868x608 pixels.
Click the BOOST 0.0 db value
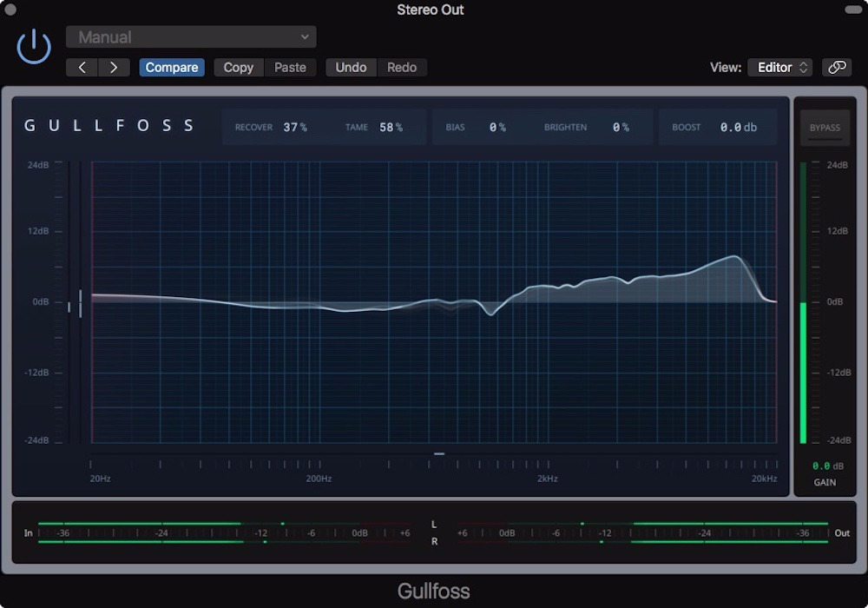[x=738, y=128]
